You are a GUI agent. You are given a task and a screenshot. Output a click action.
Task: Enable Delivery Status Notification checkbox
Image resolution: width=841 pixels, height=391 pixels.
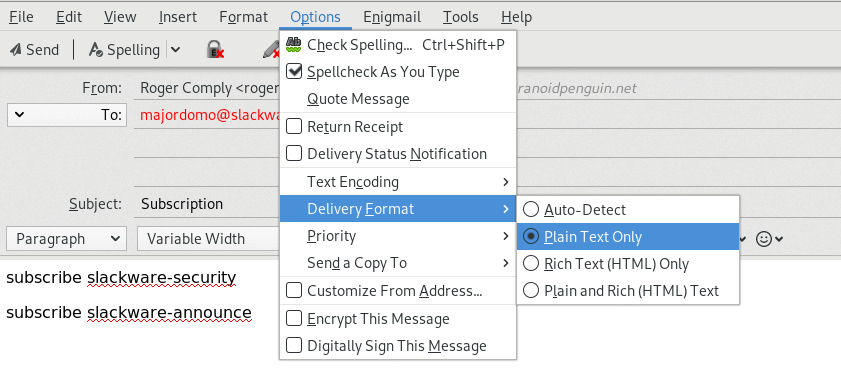(294, 153)
